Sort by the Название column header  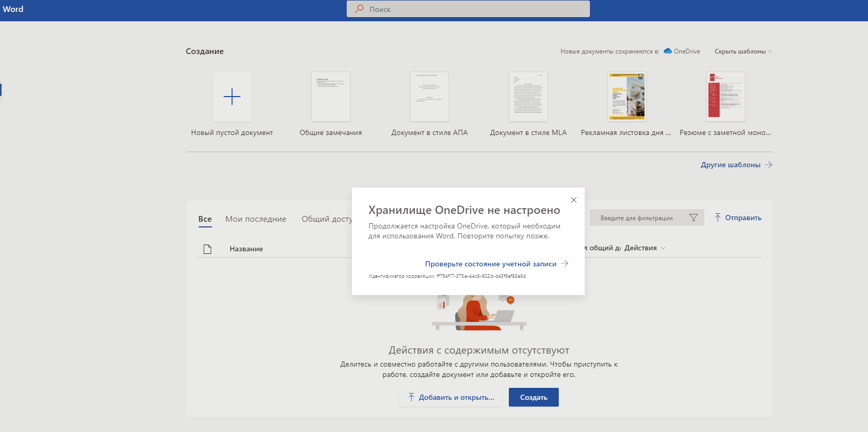pos(246,249)
